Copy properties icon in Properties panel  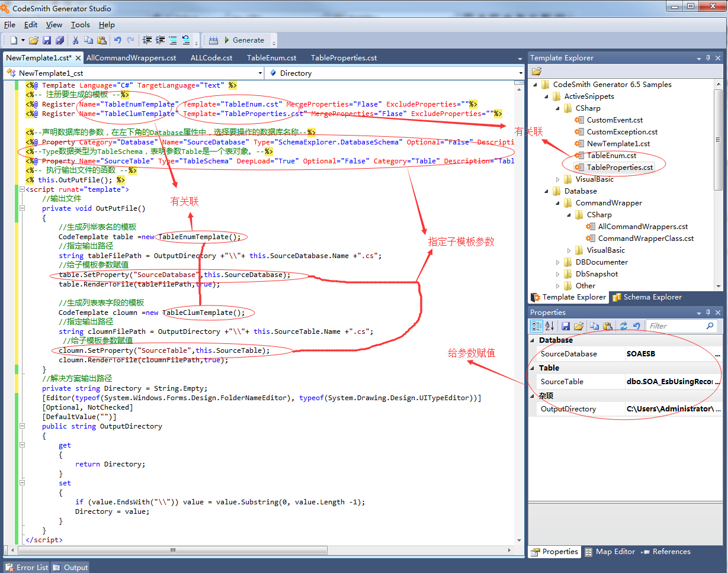594,326
